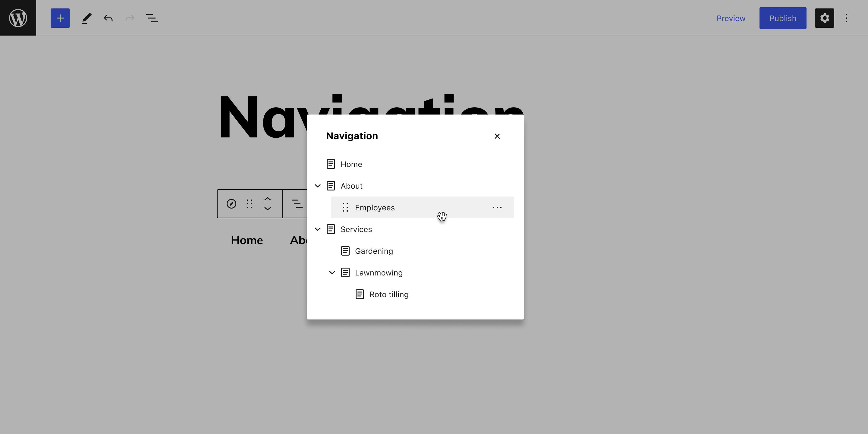868x434 pixels.
Task: Toggle the settings gear sidebar
Action: [x=824, y=18]
